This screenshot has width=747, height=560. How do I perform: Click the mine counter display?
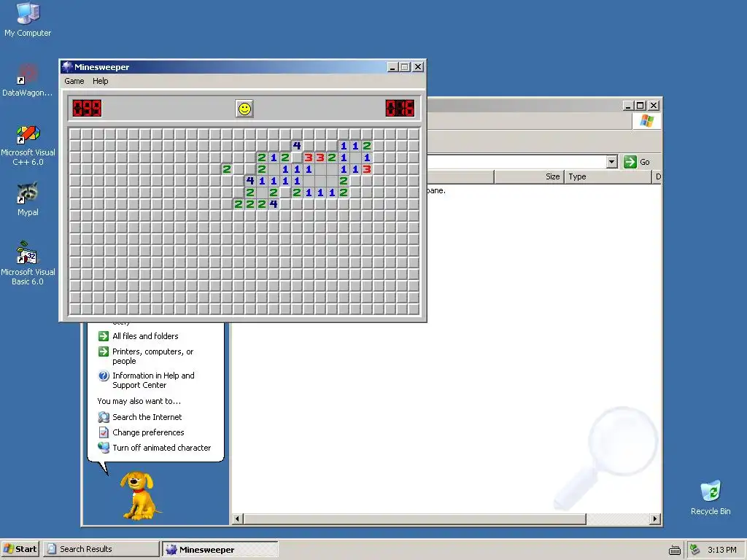(x=87, y=109)
